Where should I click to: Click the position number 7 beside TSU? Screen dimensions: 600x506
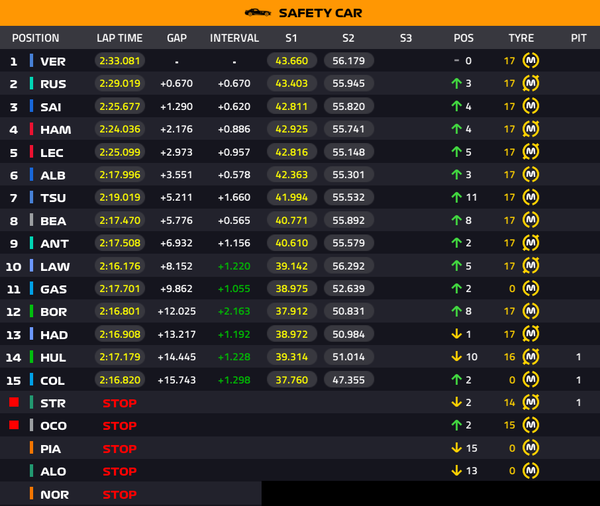point(13,198)
